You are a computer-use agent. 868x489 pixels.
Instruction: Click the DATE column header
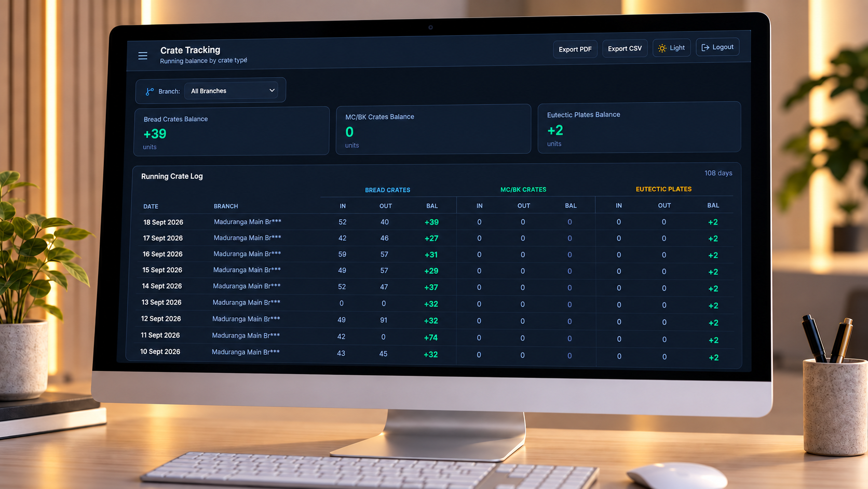(151, 206)
